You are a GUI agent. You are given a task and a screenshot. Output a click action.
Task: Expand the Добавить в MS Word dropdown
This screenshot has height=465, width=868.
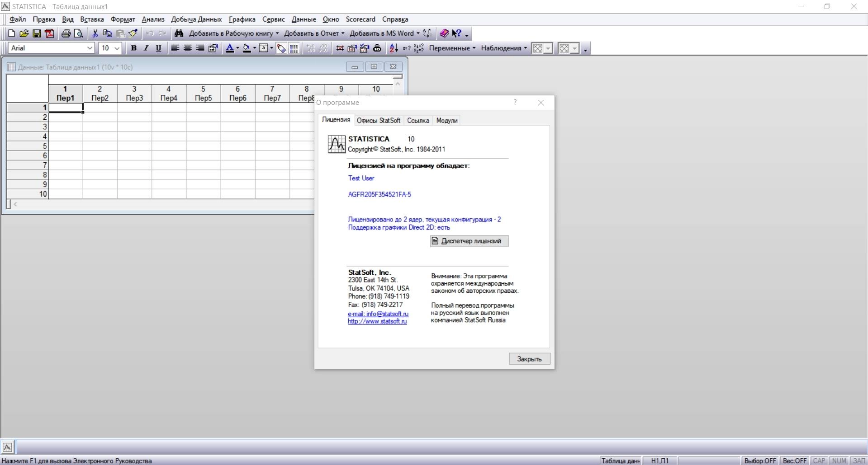coord(417,33)
